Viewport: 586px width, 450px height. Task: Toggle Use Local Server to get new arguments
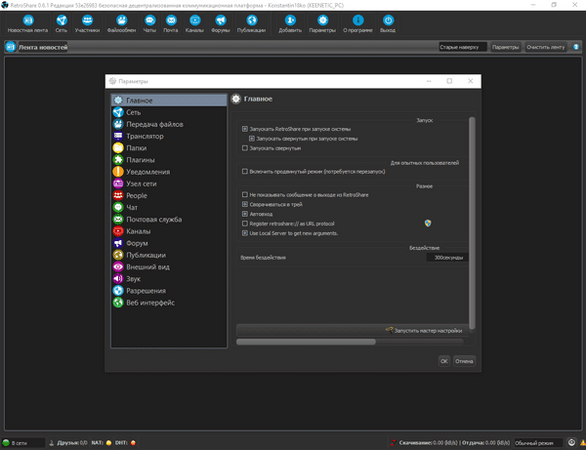[245, 233]
